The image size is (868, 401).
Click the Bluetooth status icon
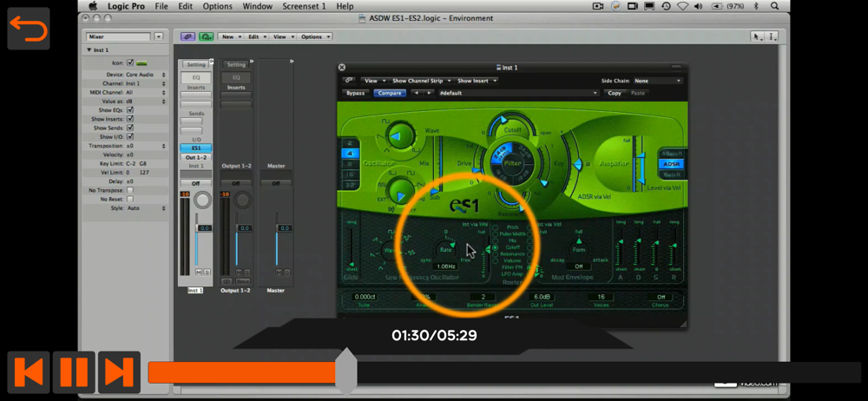click(756, 6)
